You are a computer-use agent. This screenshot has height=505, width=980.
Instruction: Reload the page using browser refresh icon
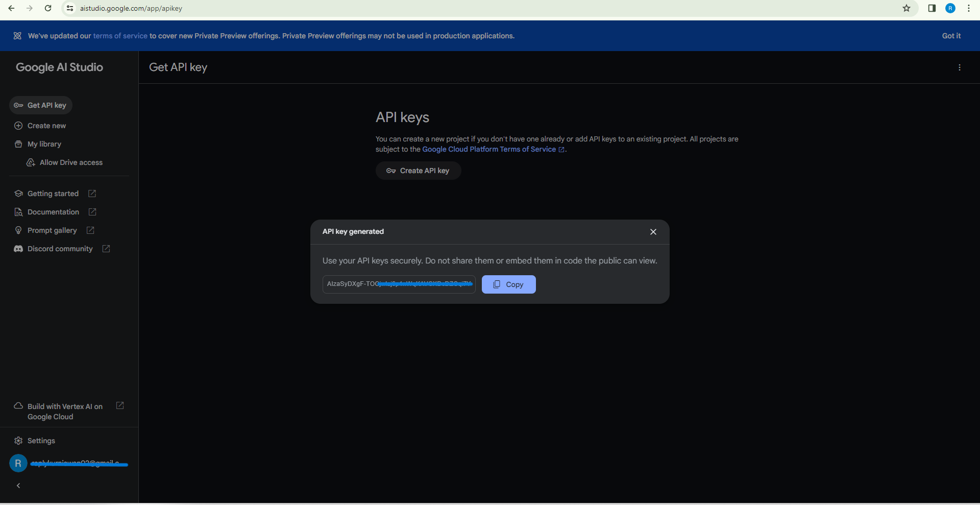(x=48, y=8)
